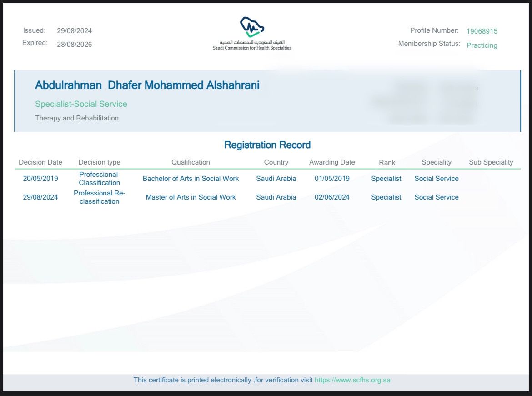This screenshot has width=532, height=396.
Task: Open the https://www.scfhs.org.sa verification link
Action: pyautogui.click(x=352, y=380)
